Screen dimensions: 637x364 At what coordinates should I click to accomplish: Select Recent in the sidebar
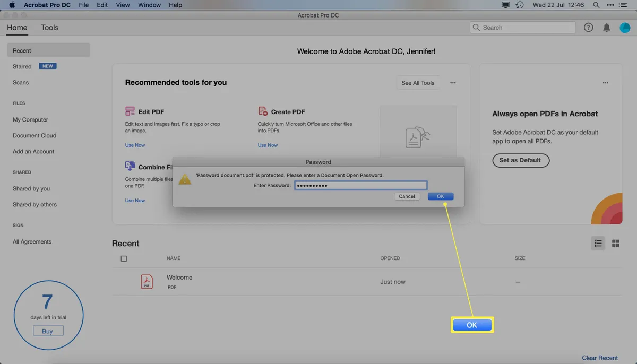point(48,50)
